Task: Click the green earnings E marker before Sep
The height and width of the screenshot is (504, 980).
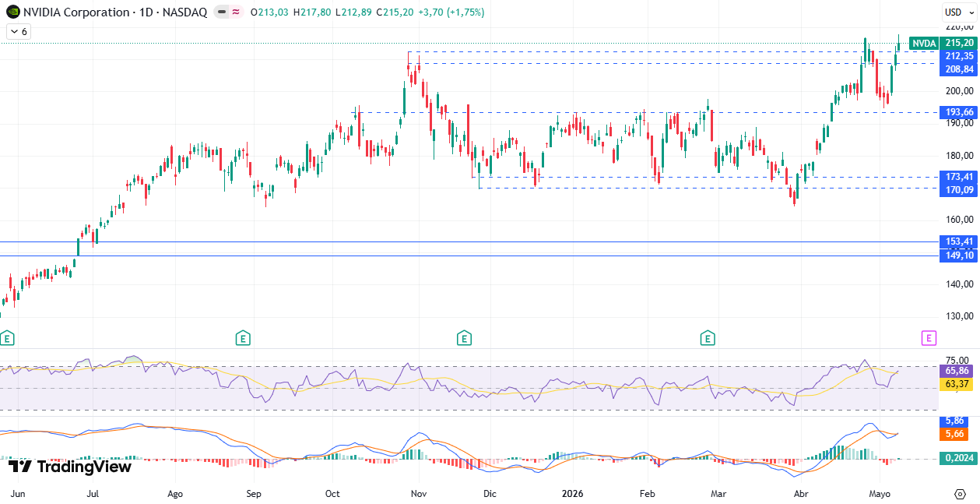Action: coord(243,338)
